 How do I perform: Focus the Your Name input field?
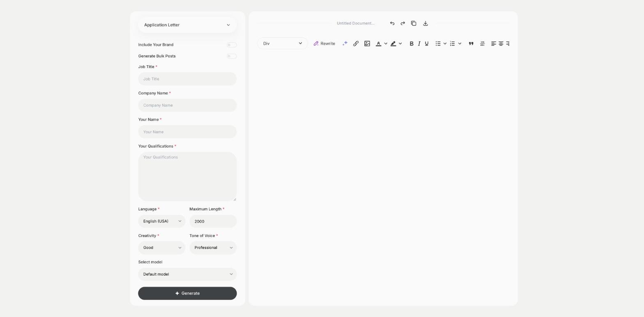pos(187,132)
